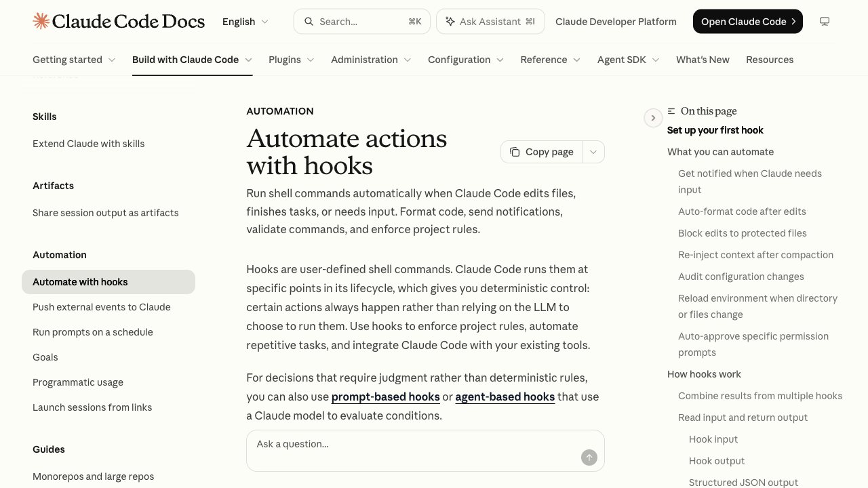The width and height of the screenshot is (868, 488).
Task: Open the Resources tab
Action: (x=770, y=60)
